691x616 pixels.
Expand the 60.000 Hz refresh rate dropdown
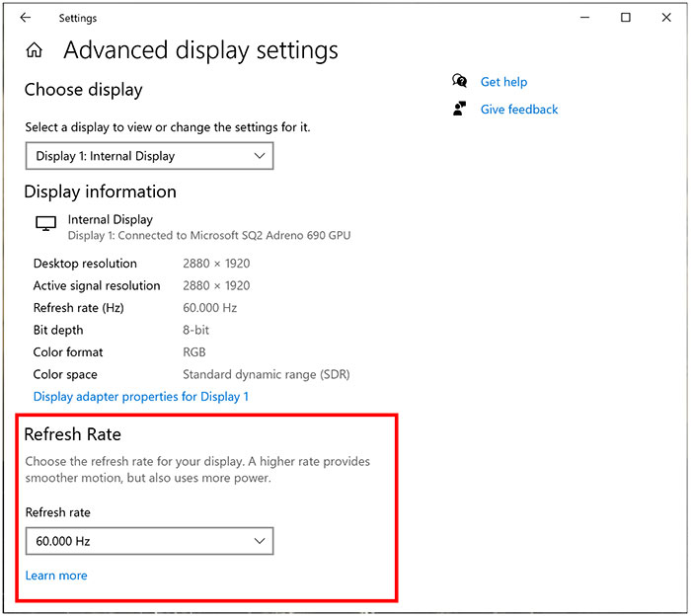pyautogui.click(x=149, y=541)
